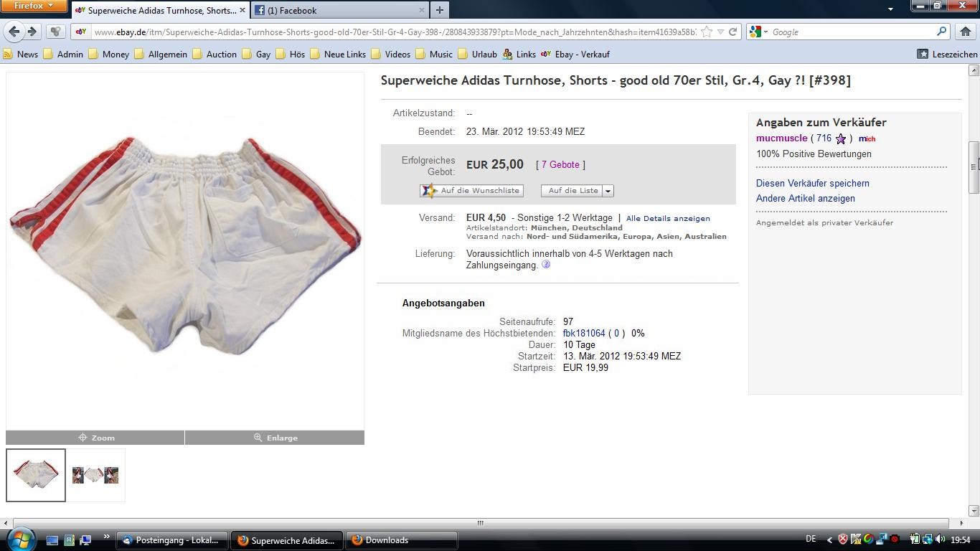
Task: Reload the page with the refresh icon
Action: (x=732, y=32)
